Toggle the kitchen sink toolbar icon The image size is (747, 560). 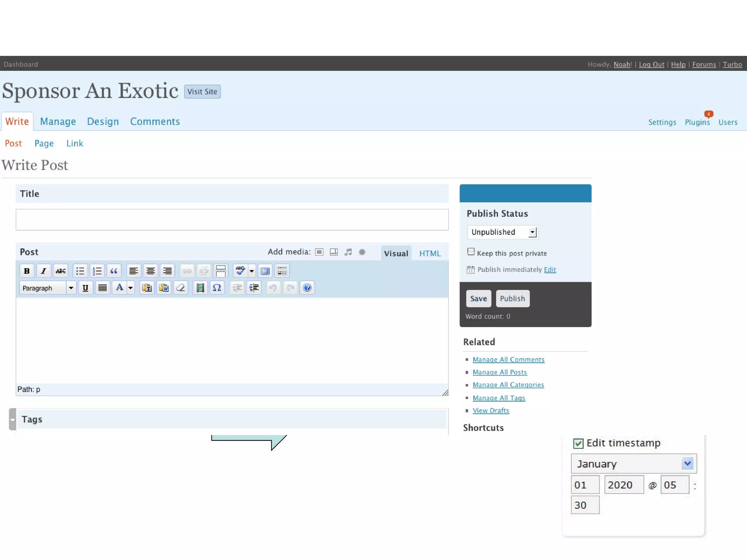pyautogui.click(x=282, y=271)
